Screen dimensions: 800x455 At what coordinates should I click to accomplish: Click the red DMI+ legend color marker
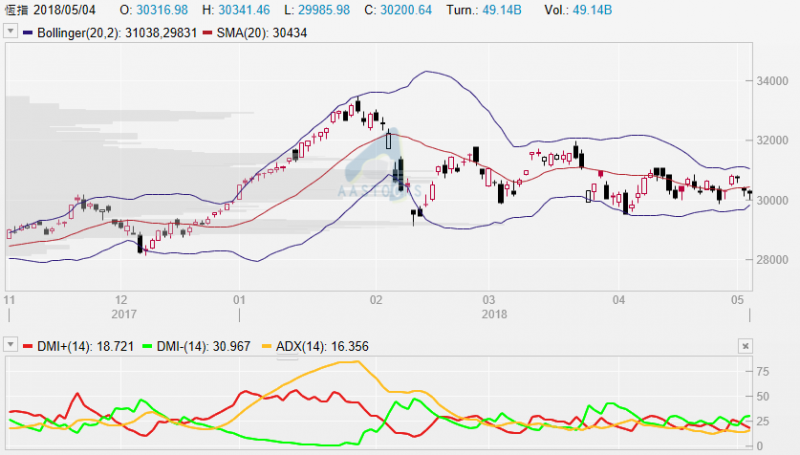point(27,345)
